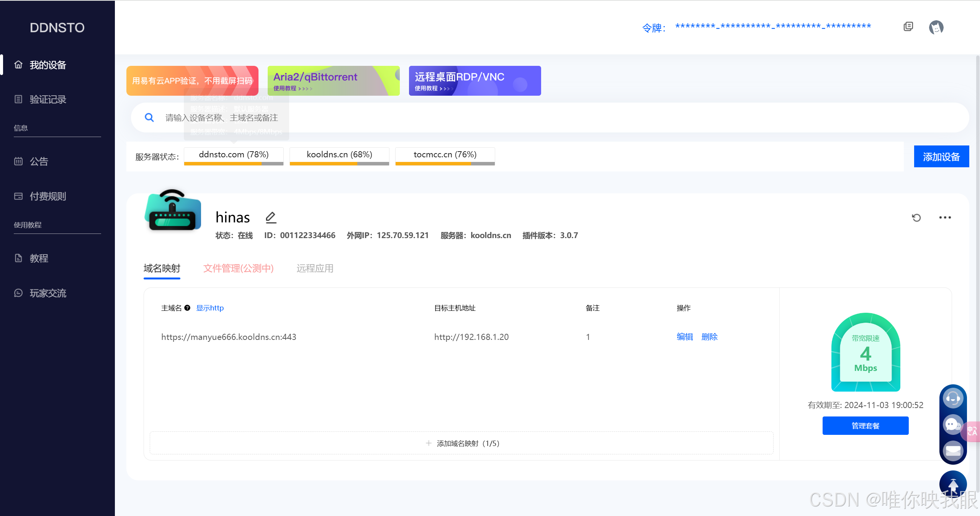Click the 添加设备 button

point(941,157)
